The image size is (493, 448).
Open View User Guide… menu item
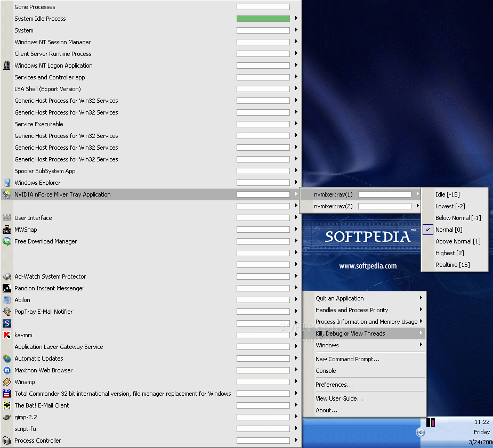(364, 398)
